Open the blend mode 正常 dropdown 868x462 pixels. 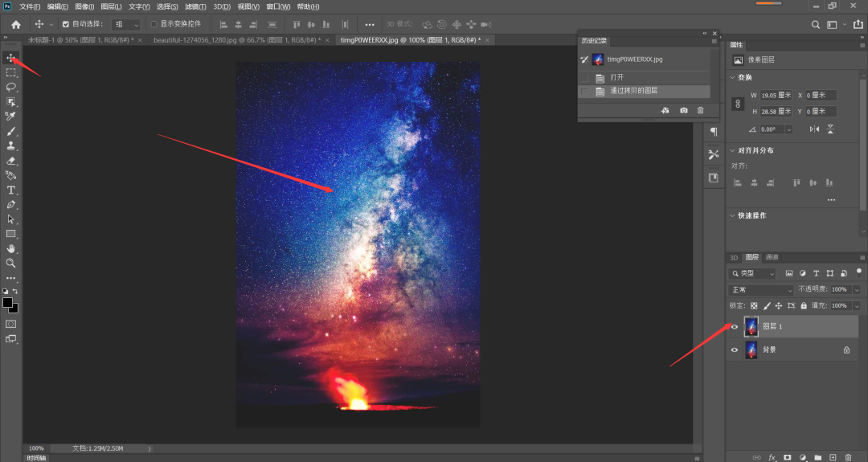coord(760,289)
